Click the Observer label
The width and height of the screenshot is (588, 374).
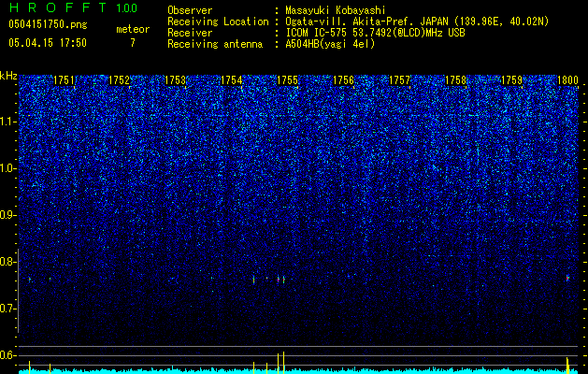[x=190, y=10]
